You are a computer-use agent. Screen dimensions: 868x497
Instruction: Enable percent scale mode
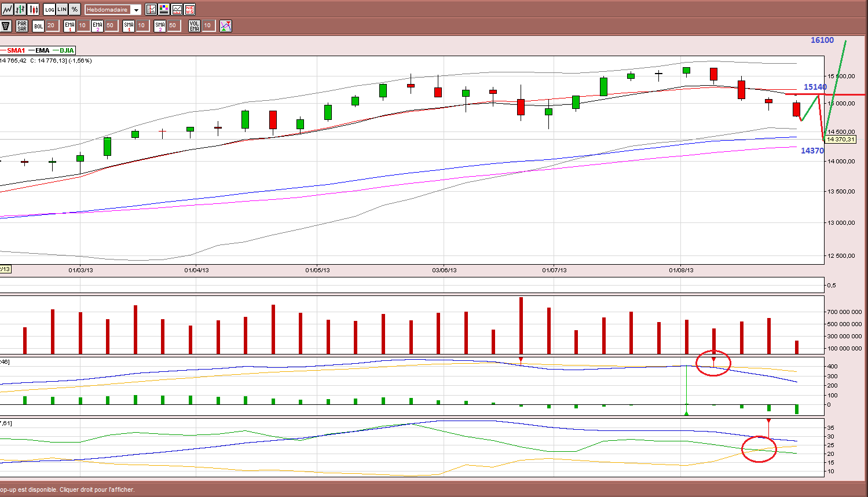75,9
